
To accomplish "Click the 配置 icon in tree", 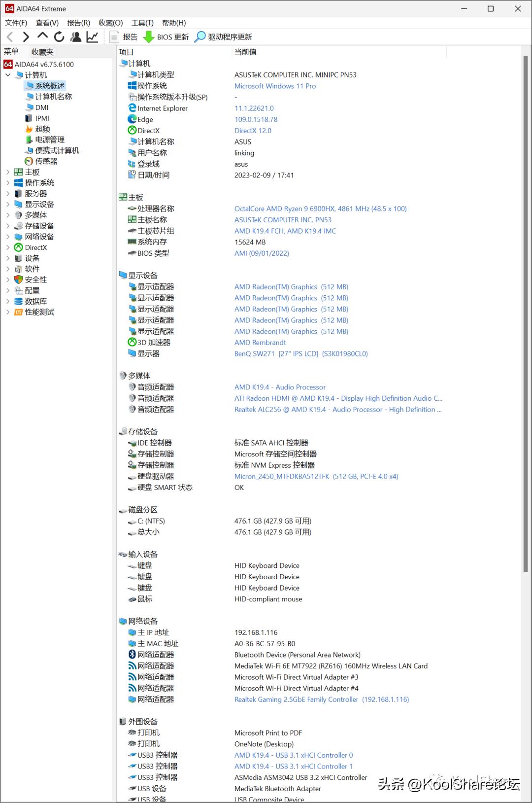I will [x=19, y=290].
